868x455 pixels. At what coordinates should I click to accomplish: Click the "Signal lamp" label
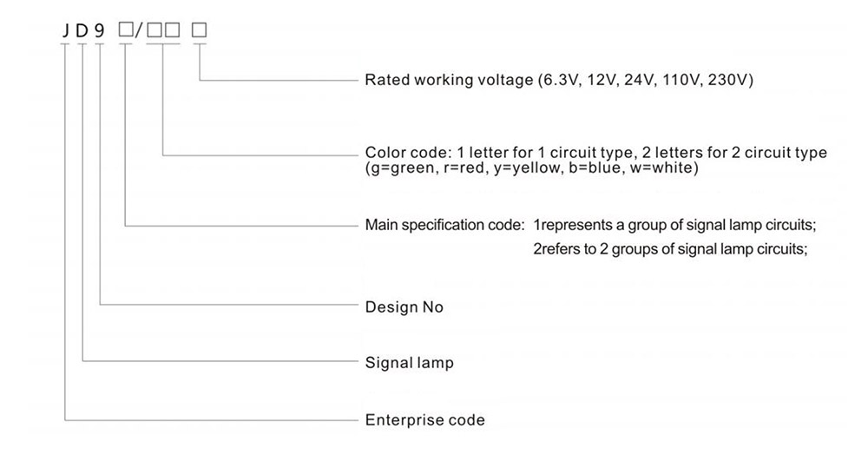pyautogui.click(x=409, y=362)
